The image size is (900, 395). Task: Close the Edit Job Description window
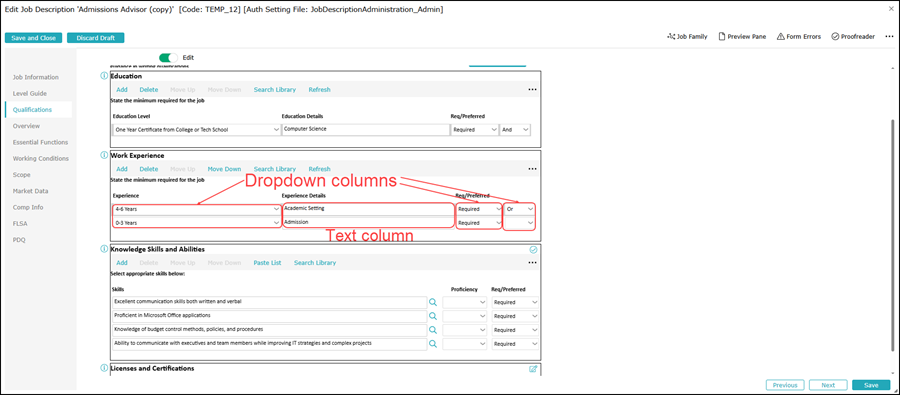coord(891,10)
